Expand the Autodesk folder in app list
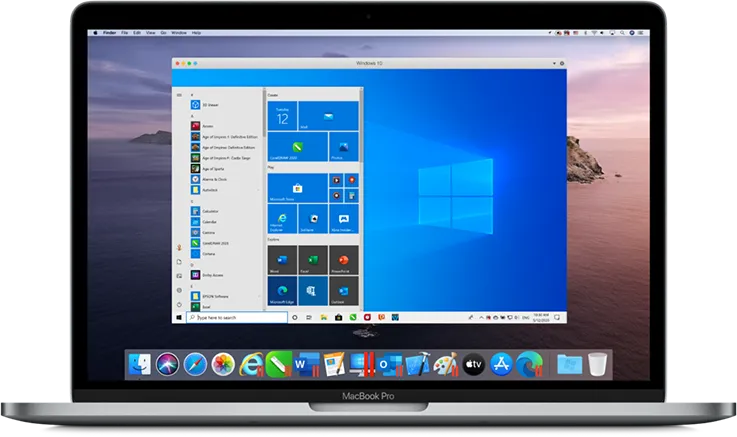The image size is (737, 437). tap(225, 190)
